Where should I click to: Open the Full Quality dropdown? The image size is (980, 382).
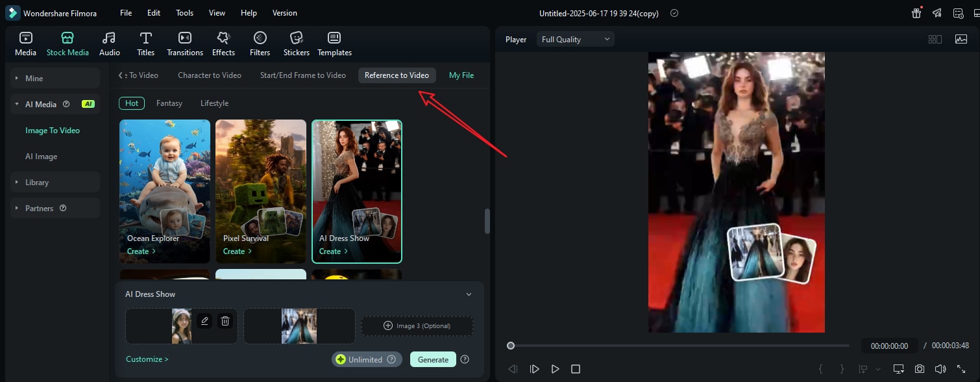tap(576, 40)
